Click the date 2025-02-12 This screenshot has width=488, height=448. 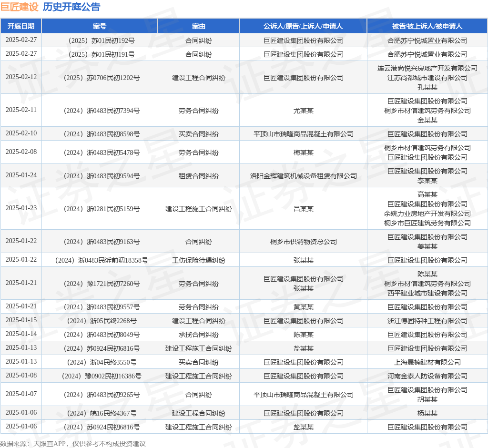21,77
